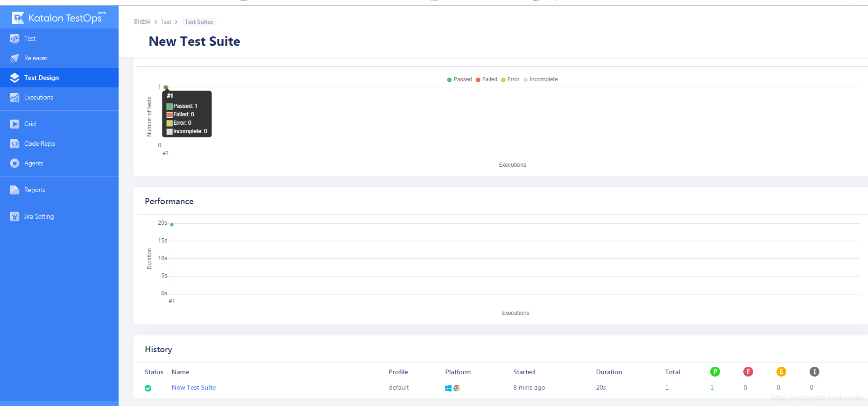Click the Name column header

click(181, 372)
